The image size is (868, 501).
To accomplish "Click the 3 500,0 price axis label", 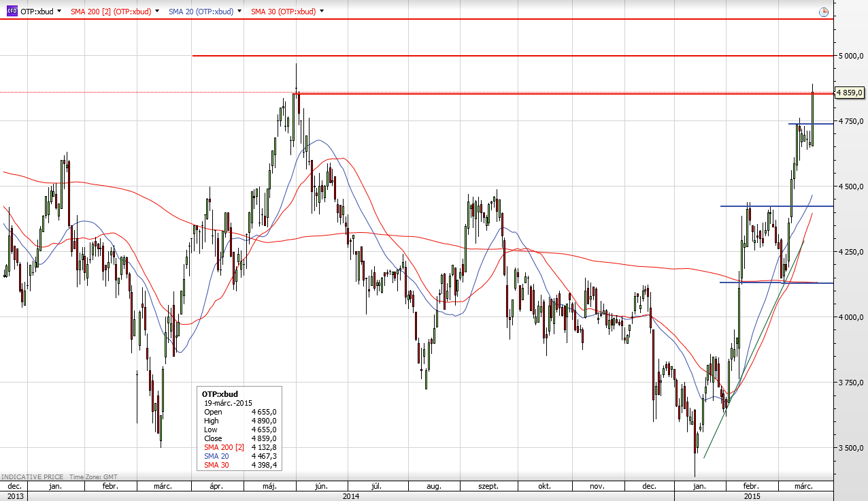I will point(851,448).
